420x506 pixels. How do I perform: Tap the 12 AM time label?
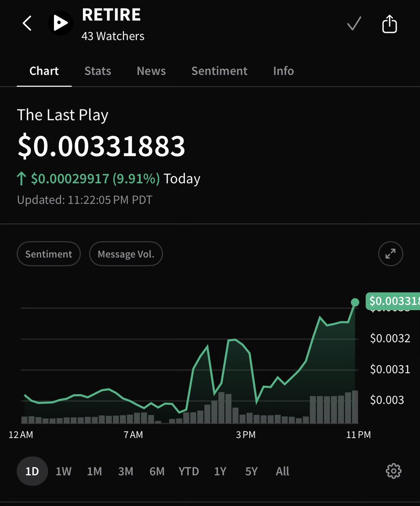click(x=21, y=435)
